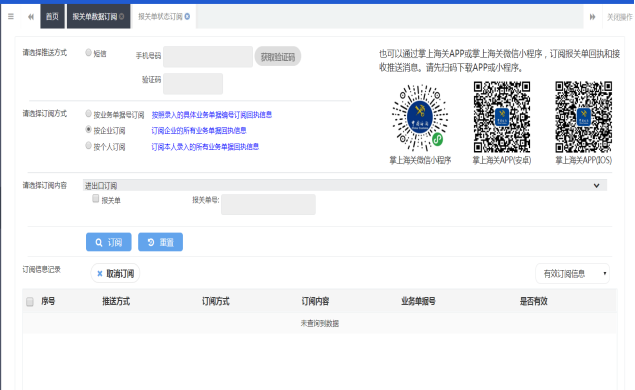Screen dimensions: 635x390
Task: Click the 推送方式 column header
Action: (116, 301)
